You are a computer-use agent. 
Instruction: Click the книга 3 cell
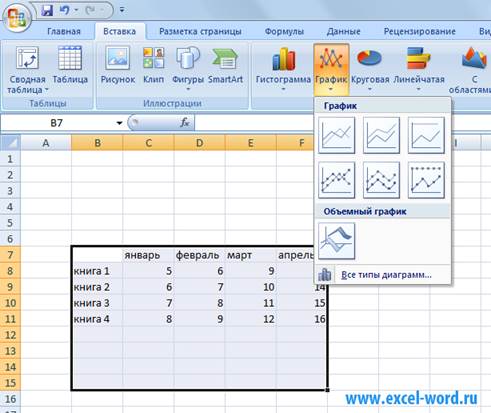97,303
